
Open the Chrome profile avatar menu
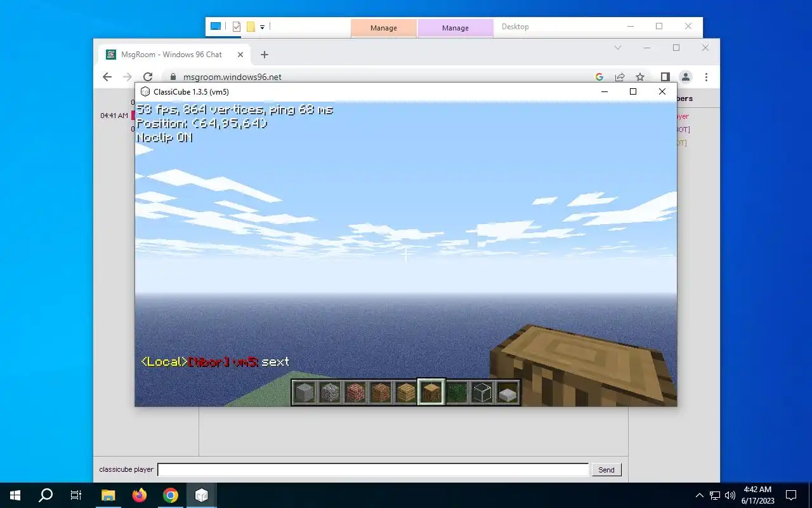point(686,77)
